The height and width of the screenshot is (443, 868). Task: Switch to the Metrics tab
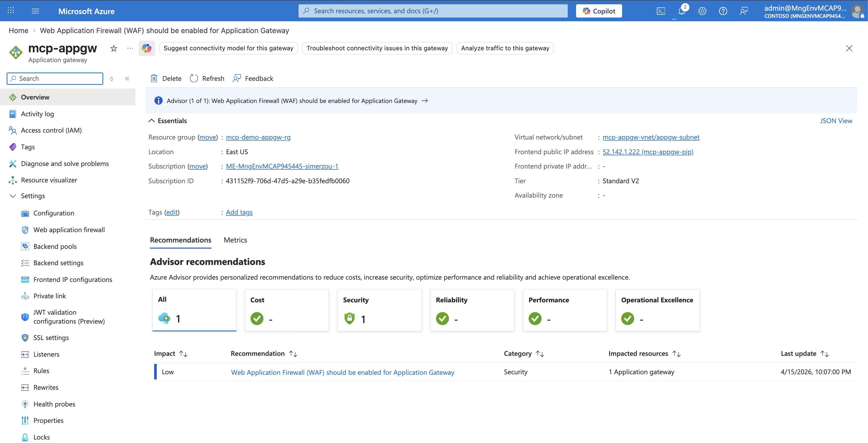(235, 240)
